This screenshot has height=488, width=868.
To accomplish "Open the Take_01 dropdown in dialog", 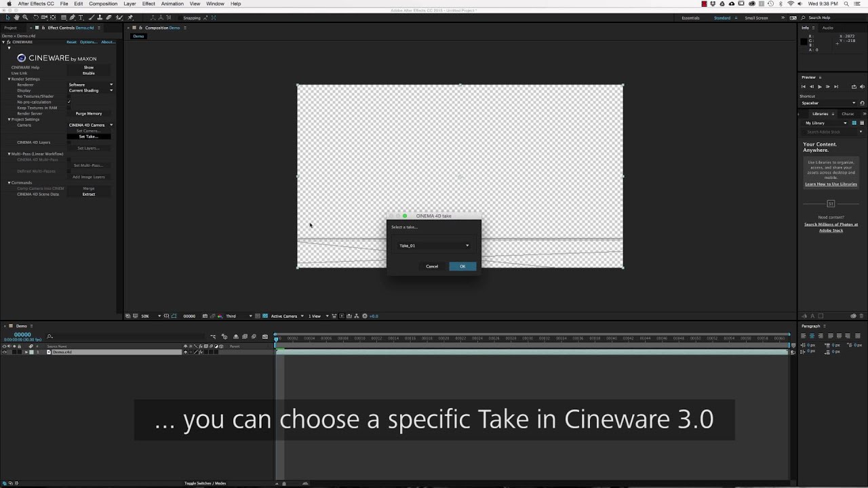I will (x=434, y=245).
